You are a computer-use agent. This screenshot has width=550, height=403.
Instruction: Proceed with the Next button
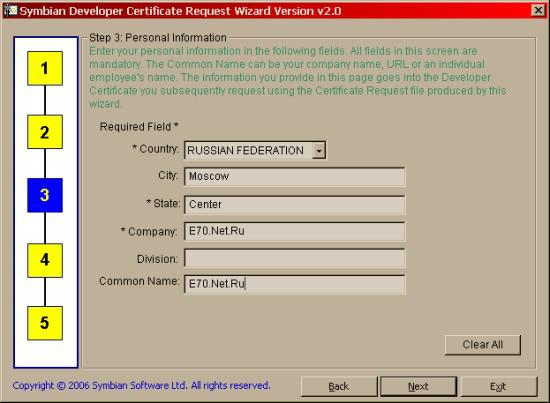(418, 387)
